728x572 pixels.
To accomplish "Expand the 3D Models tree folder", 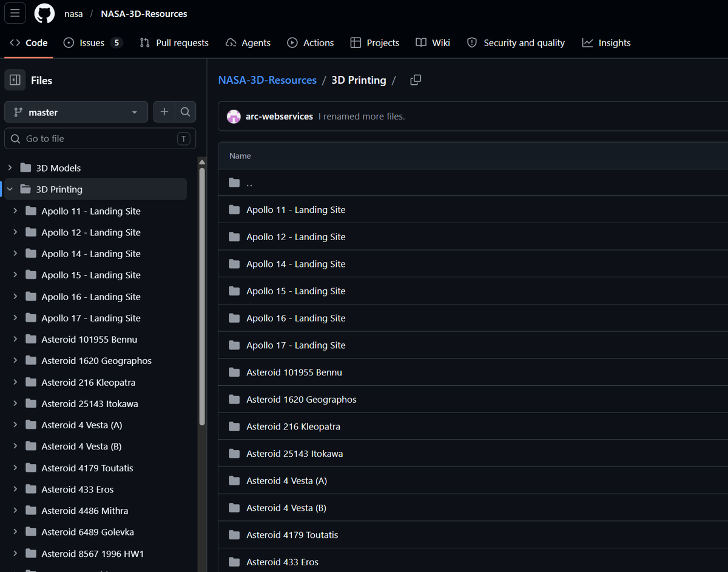I will click(x=10, y=168).
